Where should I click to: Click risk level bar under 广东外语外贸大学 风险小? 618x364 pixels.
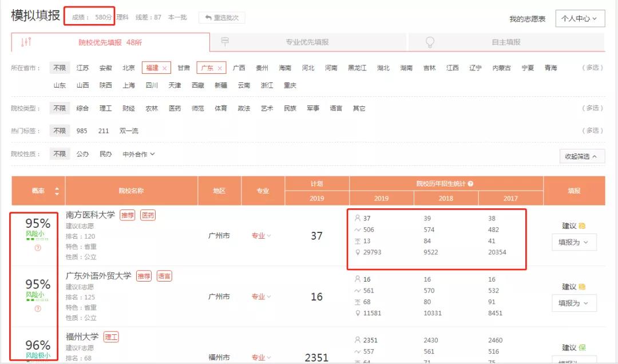pyautogui.click(x=37, y=300)
